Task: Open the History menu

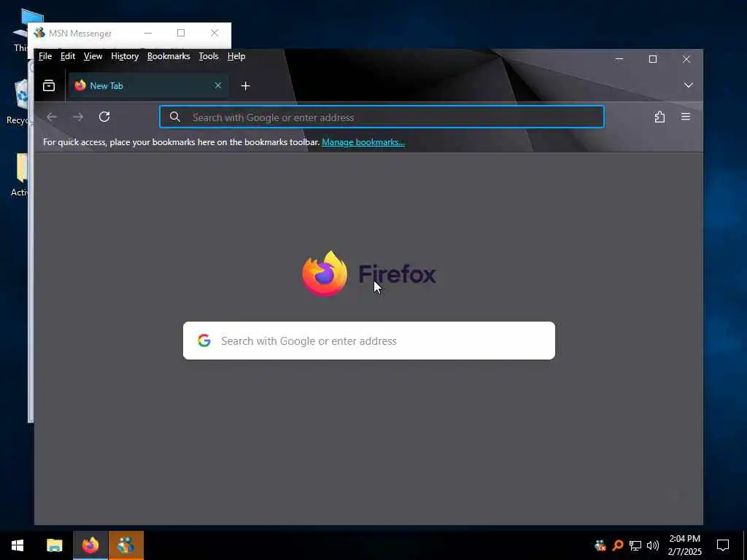Action: tap(125, 56)
